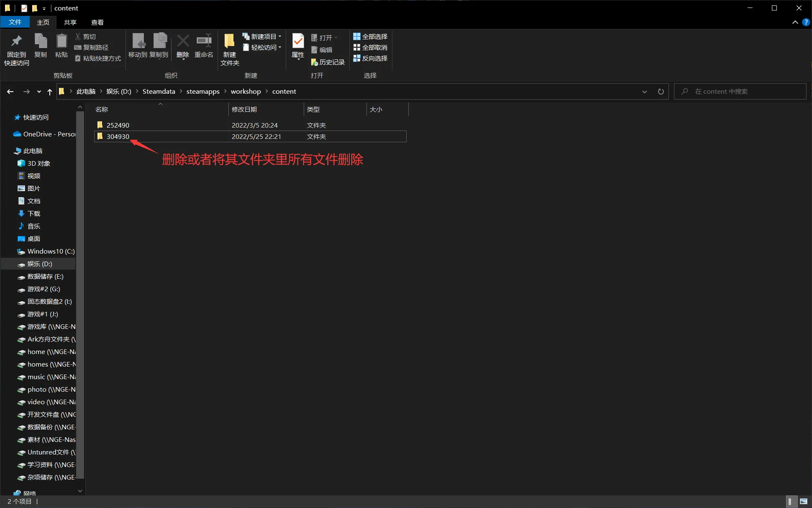Collapse the ribbon using the chevron
The width and height of the screenshot is (812, 508).
click(795, 22)
